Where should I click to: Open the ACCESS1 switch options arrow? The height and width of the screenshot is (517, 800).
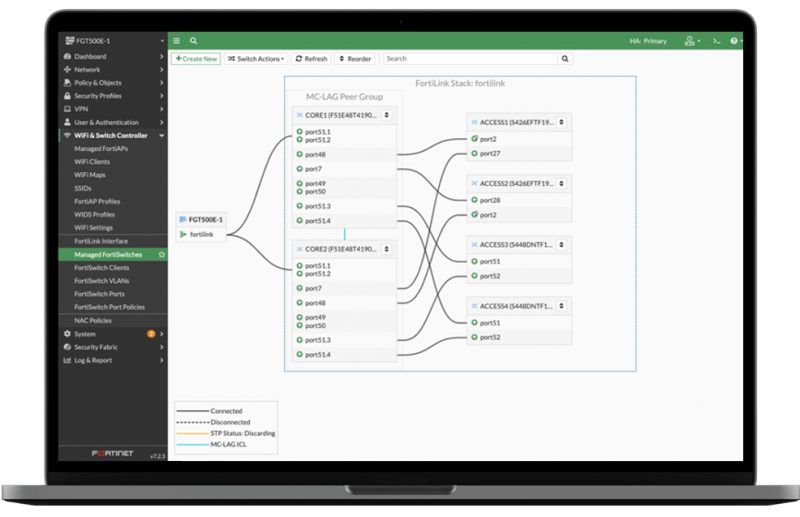561,122
